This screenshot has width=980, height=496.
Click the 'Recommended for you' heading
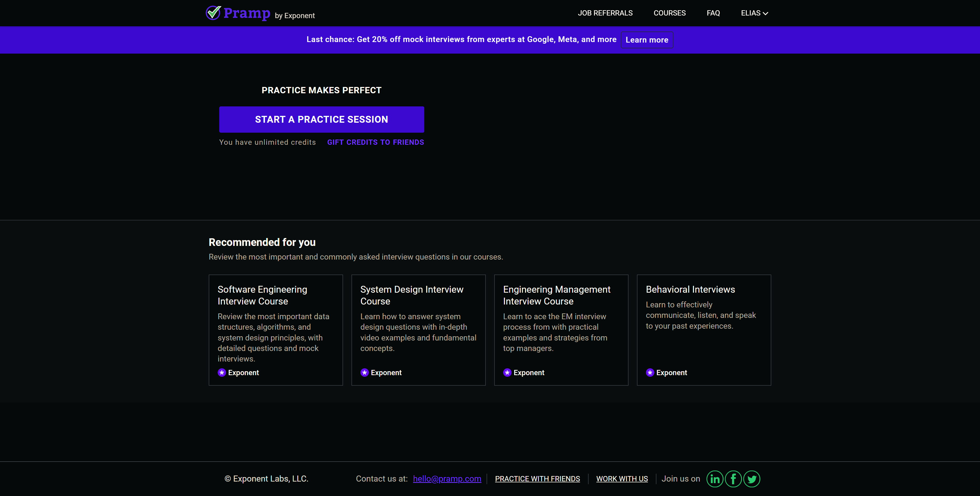(262, 242)
